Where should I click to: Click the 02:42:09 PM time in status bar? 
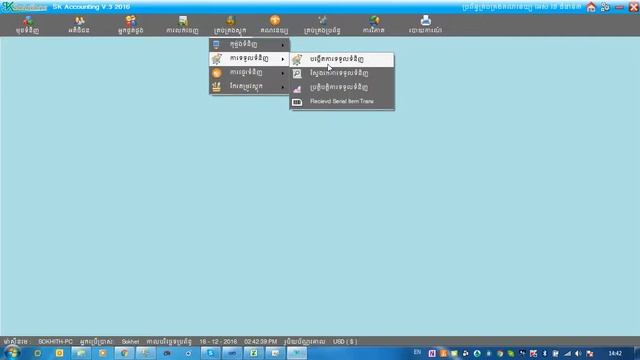[x=260, y=341]
